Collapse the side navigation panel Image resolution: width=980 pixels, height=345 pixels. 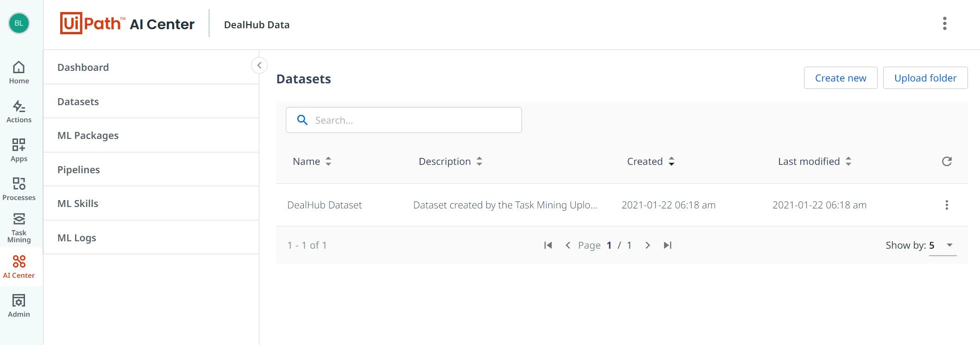[259, 65]
